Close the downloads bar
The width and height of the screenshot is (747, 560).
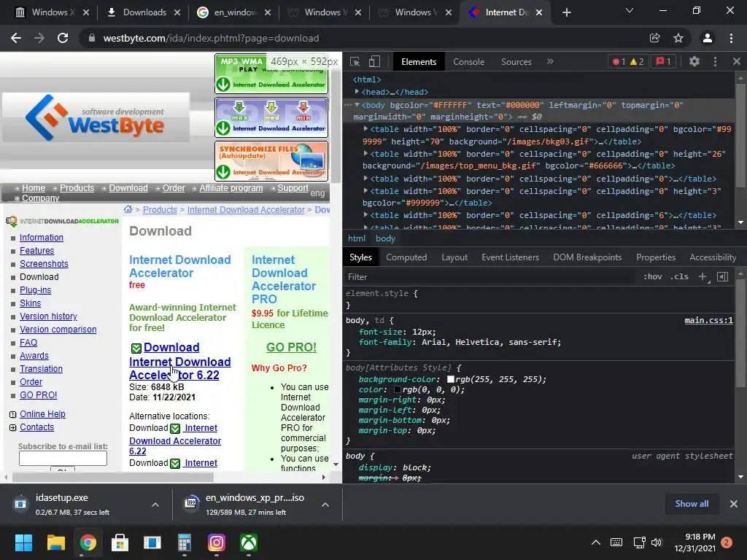(x=734, y=504)
